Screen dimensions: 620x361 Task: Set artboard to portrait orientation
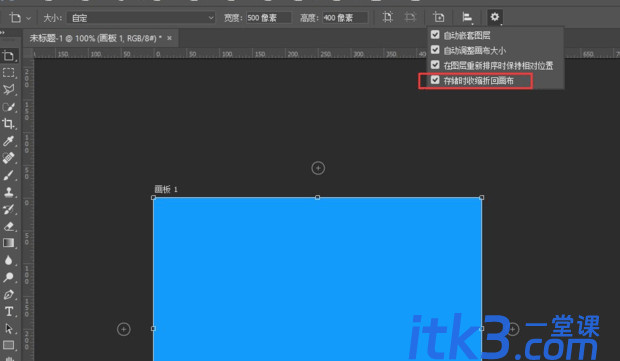point(388,17)
